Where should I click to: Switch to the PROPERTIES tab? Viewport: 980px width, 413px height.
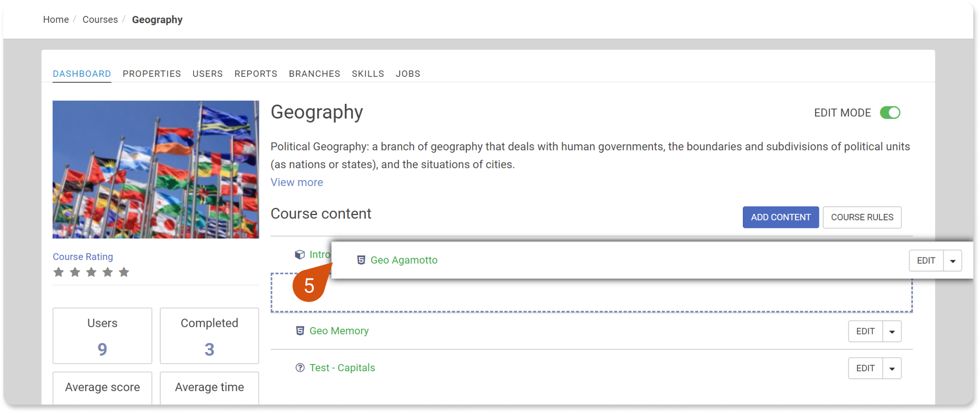(x=152, y=74)
